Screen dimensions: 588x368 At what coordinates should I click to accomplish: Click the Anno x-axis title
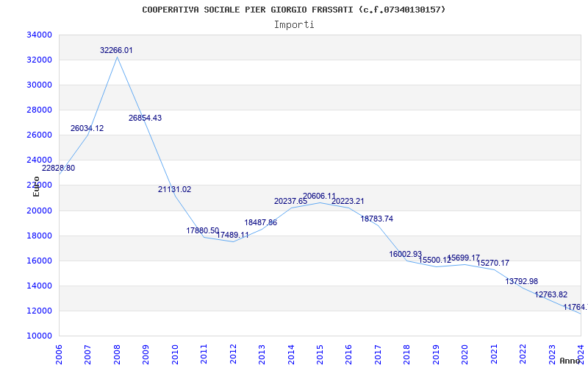[571, 361]
